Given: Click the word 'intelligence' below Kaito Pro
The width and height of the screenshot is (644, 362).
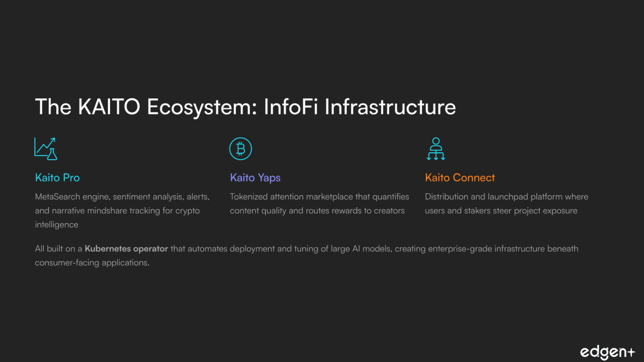Looking at the screenshot, I should (56, 225).
